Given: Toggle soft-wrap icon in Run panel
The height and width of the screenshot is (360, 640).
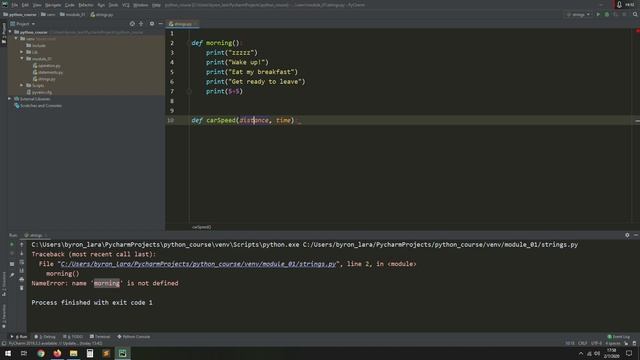Looking at the screenshot, I should (x=22, y=262).
